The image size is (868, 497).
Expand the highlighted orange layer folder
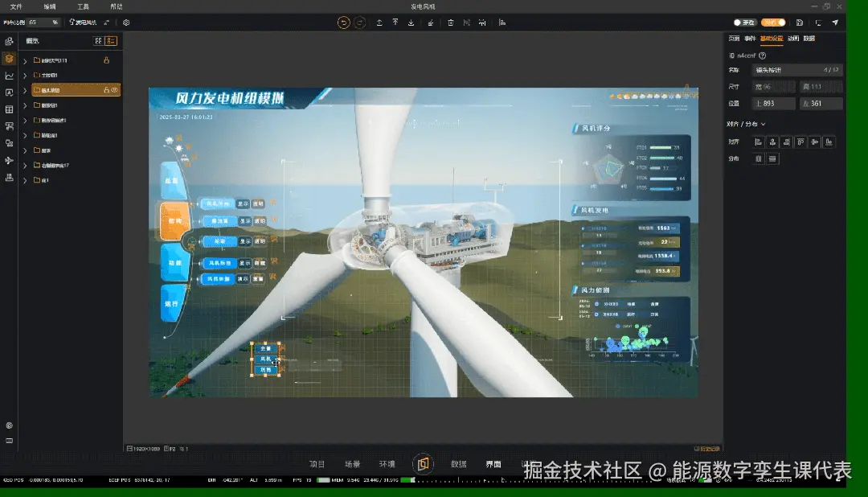pos(25,90)
